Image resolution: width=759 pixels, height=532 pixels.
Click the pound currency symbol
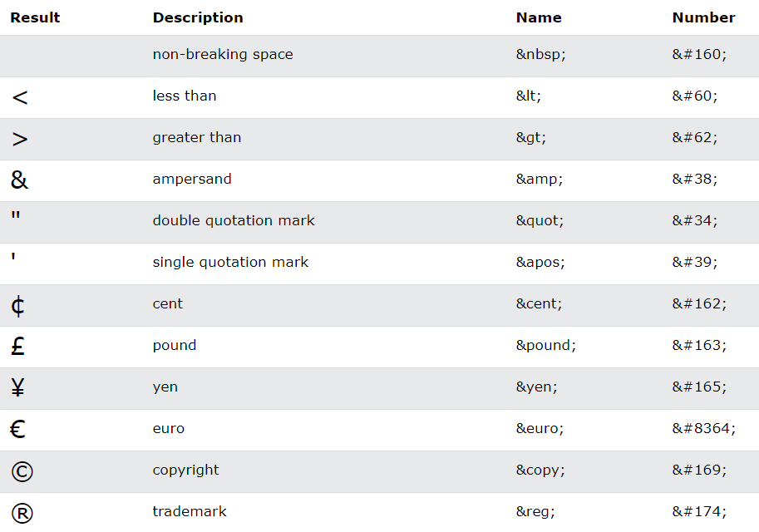(18, 346)
